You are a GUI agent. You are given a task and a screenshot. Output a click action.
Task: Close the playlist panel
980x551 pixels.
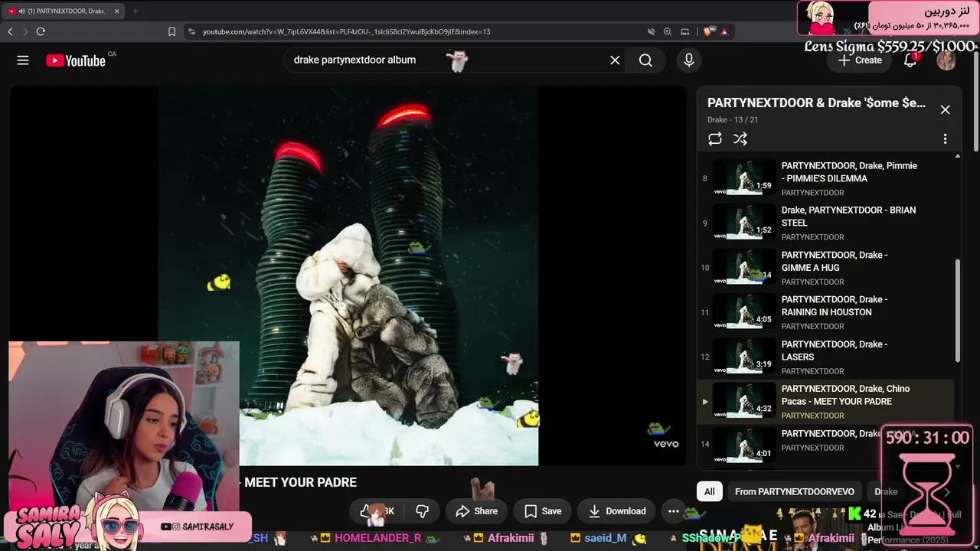945,109
